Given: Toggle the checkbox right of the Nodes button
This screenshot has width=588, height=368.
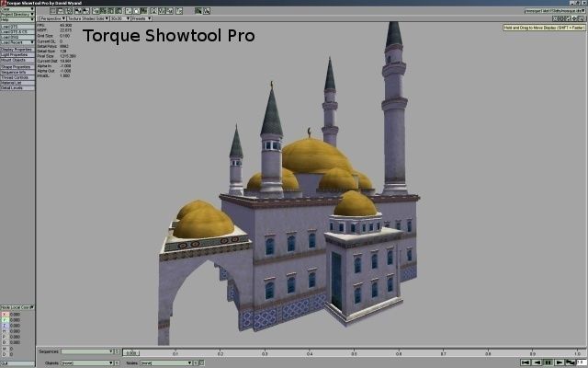Looking at the screenshot, I should (201, 362).
